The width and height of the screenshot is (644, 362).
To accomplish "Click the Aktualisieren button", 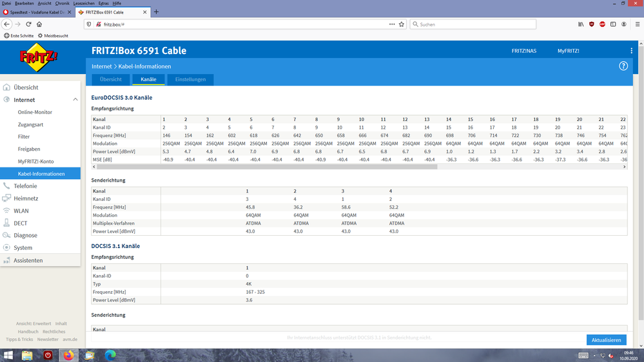I will coord(606,340).
